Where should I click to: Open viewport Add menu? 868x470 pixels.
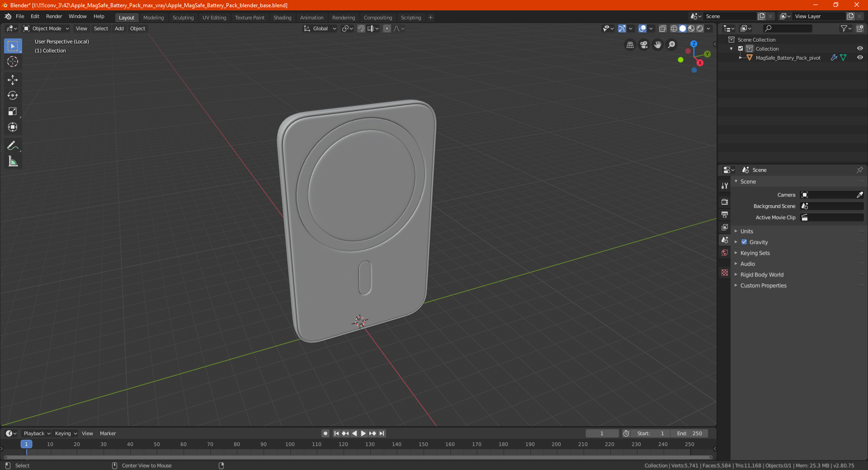119,28
